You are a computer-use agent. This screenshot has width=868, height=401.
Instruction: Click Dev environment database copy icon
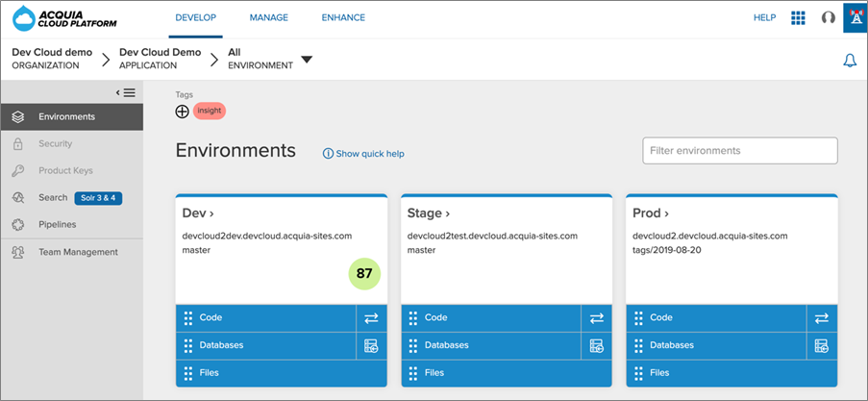[x=371, y=345]
